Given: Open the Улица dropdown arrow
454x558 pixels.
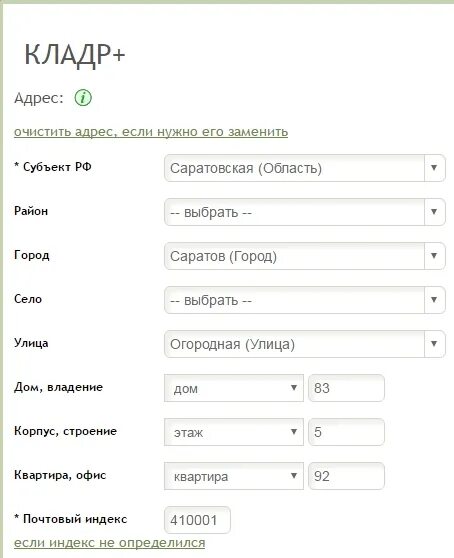Looking at the screenshot, I should click(434, 344).
